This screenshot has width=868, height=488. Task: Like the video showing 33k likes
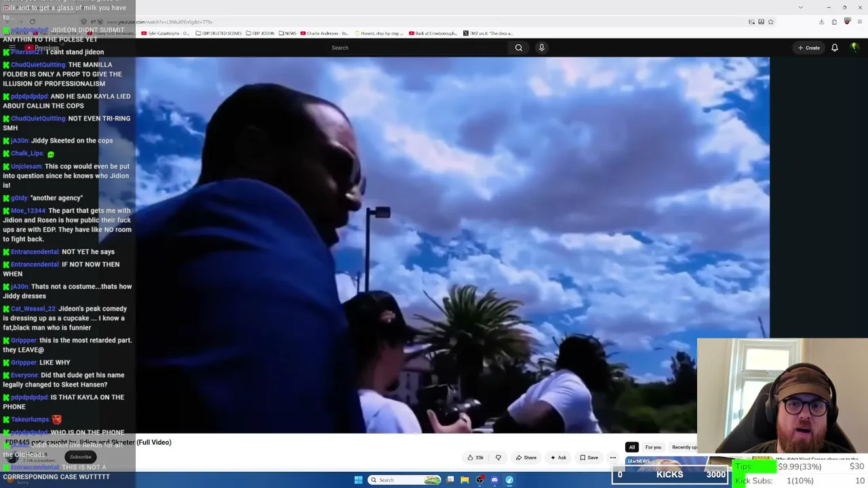point(475,457)
